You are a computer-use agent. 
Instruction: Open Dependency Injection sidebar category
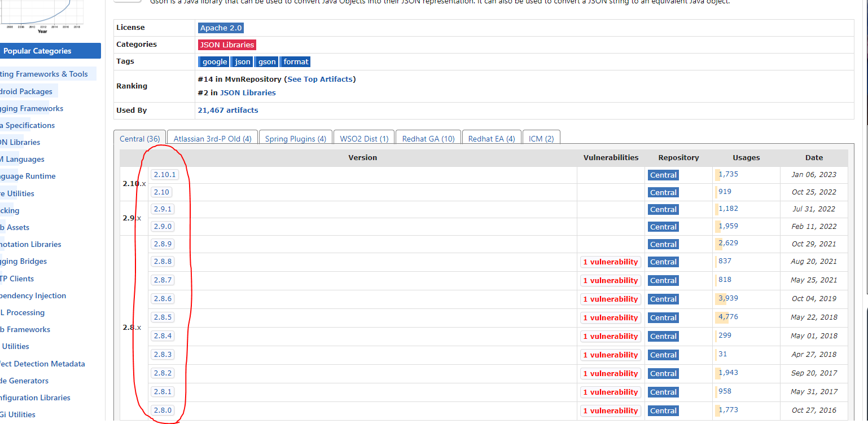click(33, 295)
